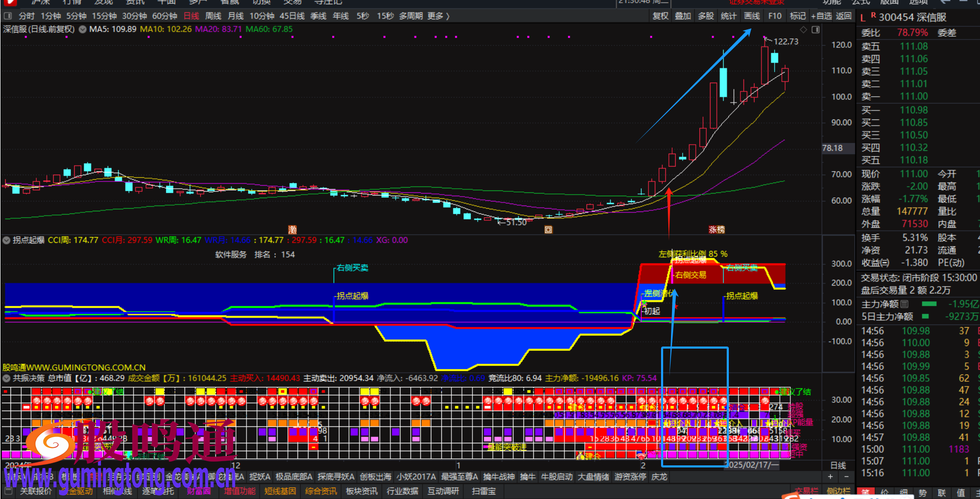Toggle the 叠加 overlay option
Image resolution: width=980 pixels, height=499 pixels.
(683, 16)
